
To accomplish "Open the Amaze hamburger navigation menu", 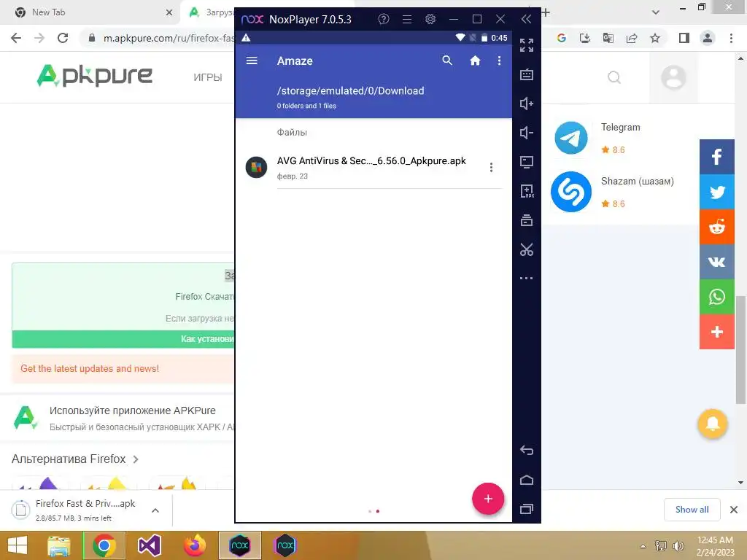I will (x=252, y=61).
